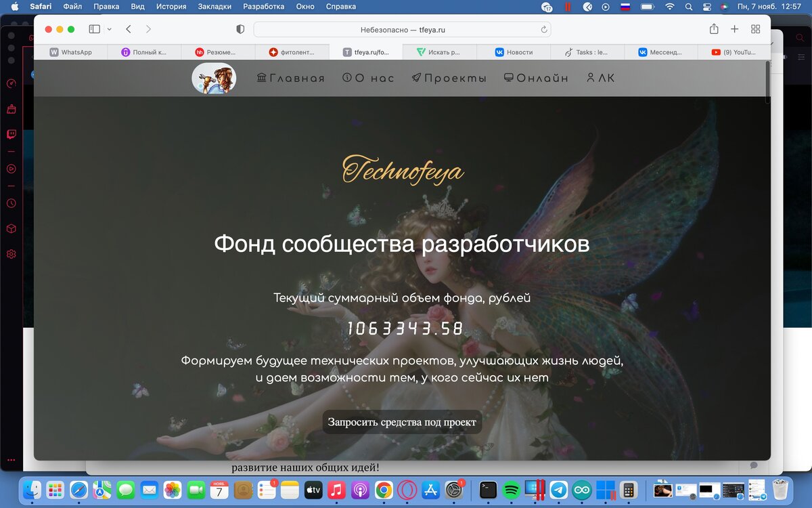Open Music app from the Dock
812x508 pixels.
[336, 490]
